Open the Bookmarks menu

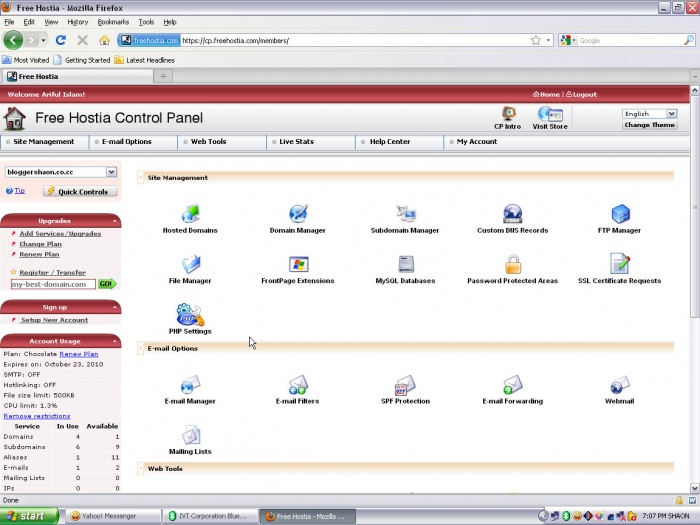click(113, 22)
